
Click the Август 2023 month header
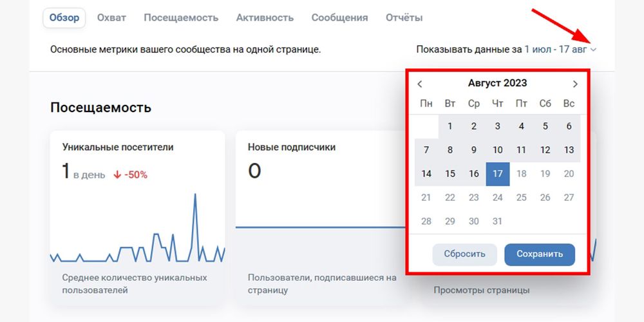[x=497, y=83]
